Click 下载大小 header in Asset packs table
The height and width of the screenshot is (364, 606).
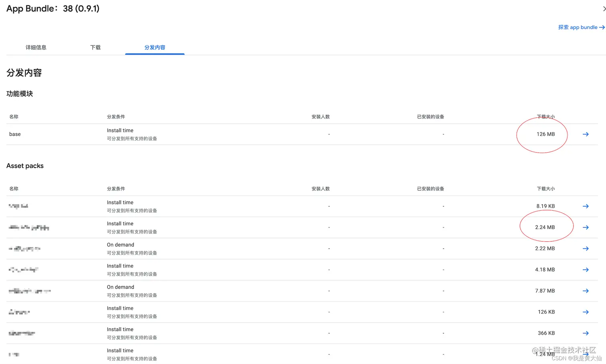click(545, 189)
